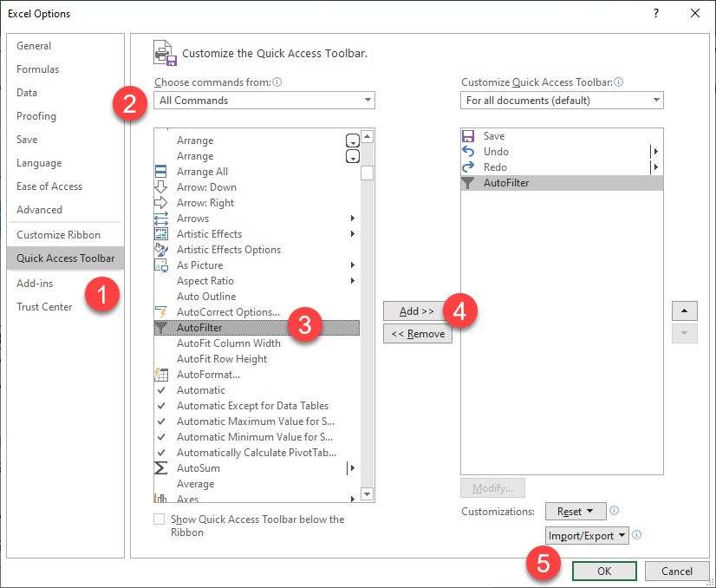Image resolution: width=716 pixels, height=588 pixels.
Task: Click the AutoFormat table icon
Action: pyautogui.click(x=160, y=374)
